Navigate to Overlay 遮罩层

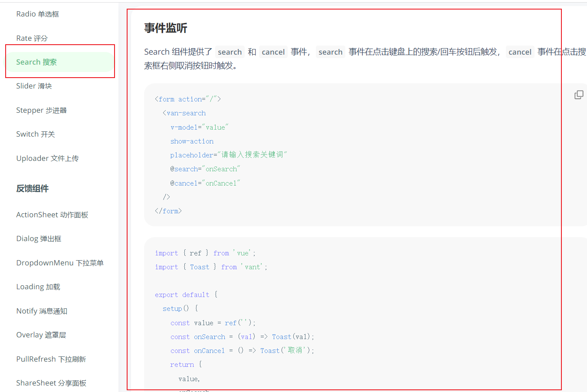click(x=41, y=335)
